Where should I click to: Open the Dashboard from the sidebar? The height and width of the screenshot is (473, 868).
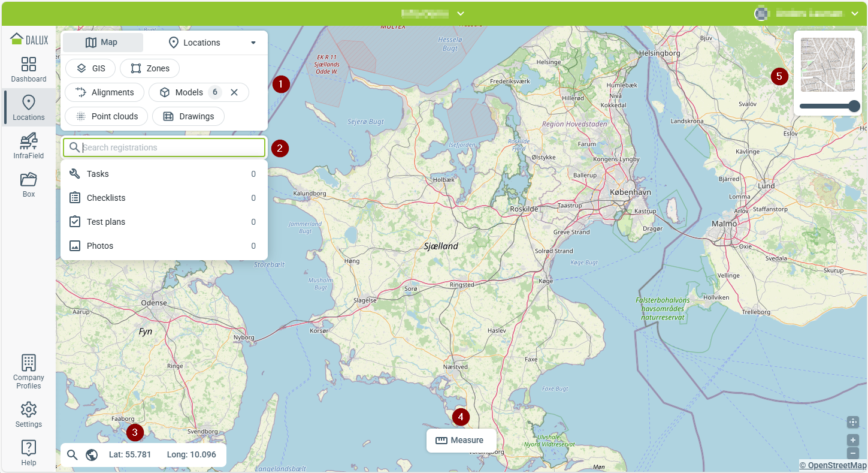pos(29,70)
